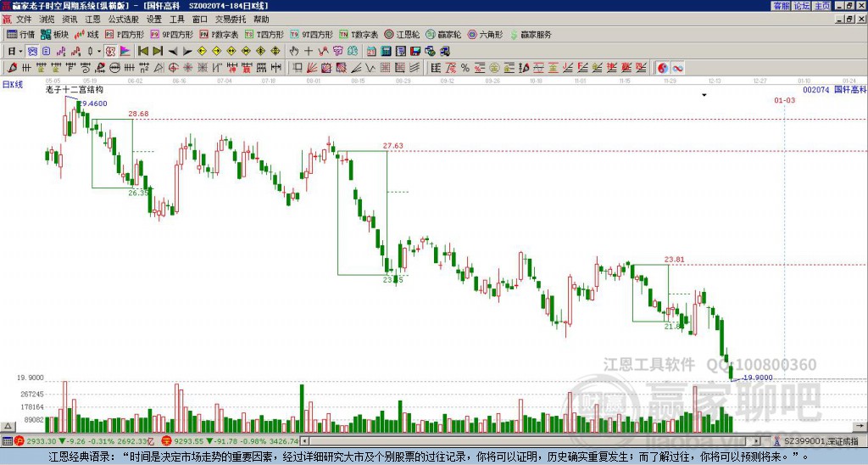Screen dimensions: 868x465
Task: Select the red fan lines tool
Action: [x=312, y=68]
